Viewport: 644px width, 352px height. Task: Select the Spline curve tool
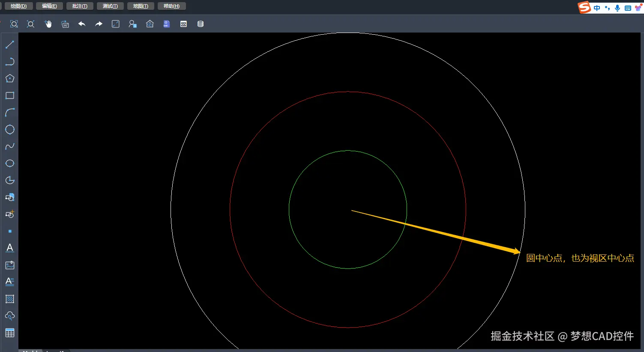click(x=10, y=146)
